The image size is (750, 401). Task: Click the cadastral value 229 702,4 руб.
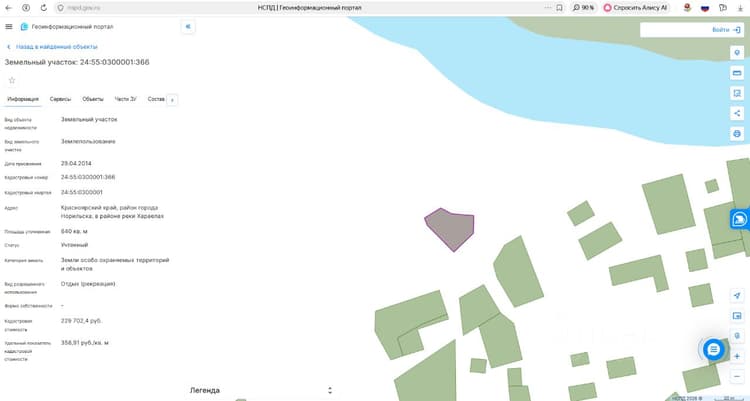[81, 321]
